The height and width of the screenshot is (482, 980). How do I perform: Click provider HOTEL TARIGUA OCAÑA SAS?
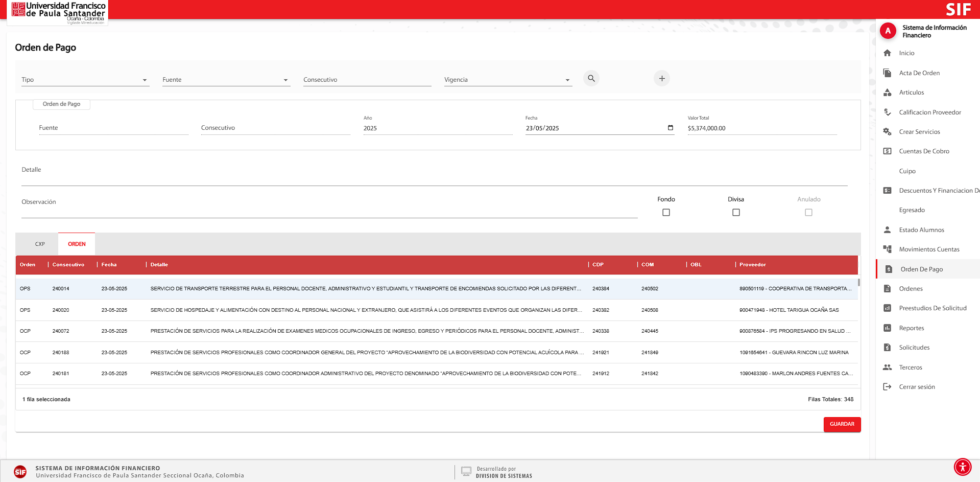[789, 310]
